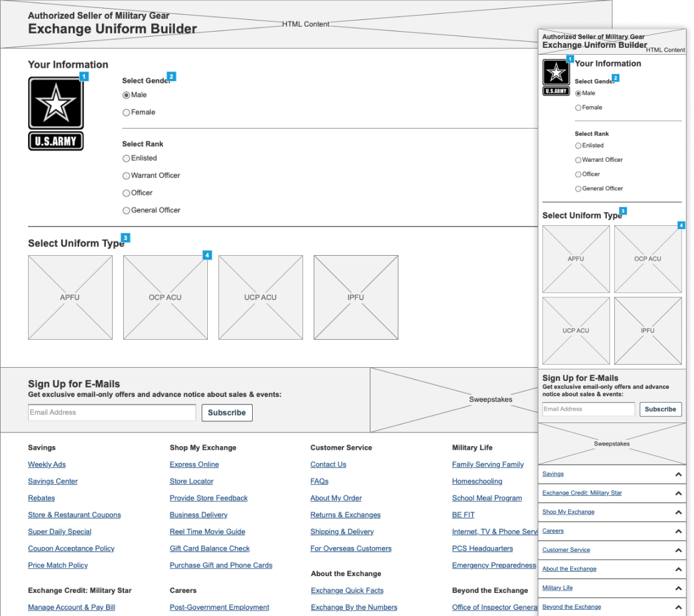Click the Army star logo in the mobile preview

[556, 74]
